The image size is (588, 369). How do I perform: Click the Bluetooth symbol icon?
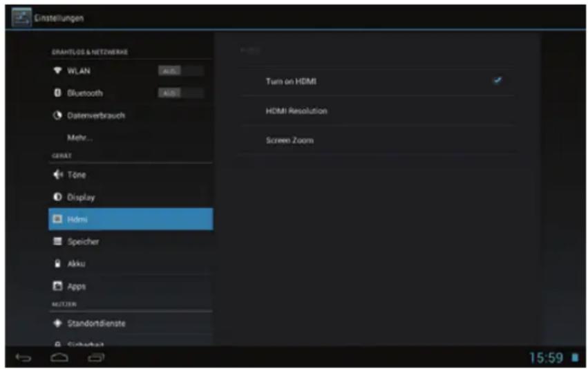pyautogui.click(x=57, y=93)
